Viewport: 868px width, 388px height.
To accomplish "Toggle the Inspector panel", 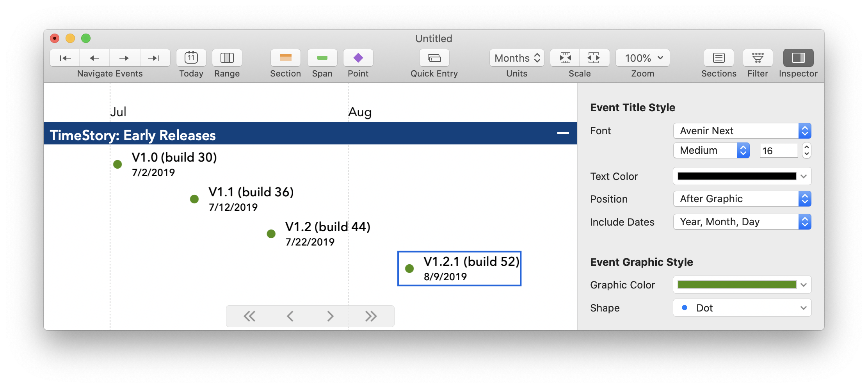I will click(x=797, y=58).
